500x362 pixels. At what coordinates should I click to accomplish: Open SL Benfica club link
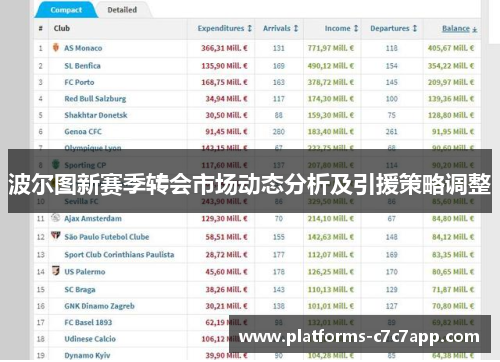point(82,66)
